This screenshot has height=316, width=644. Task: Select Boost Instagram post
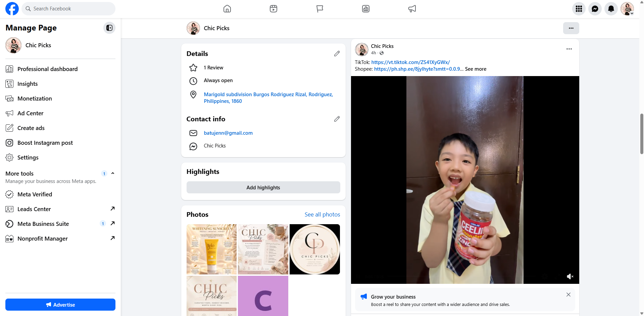coord(60,143)
